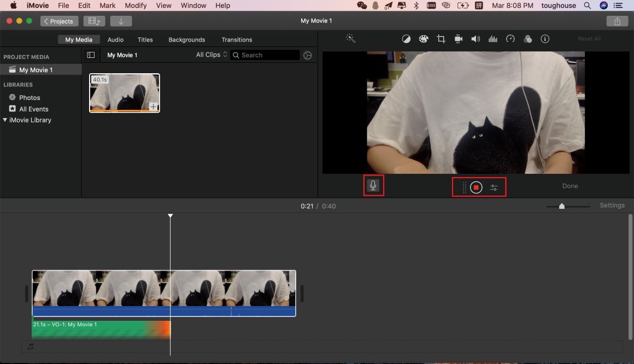Open the iMovie application menu

[38, 5]
